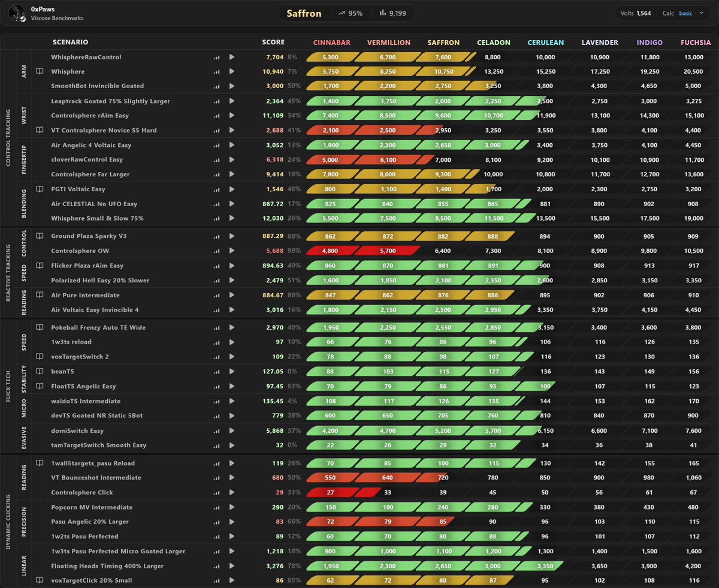
Task: Sort by the SCORE column header
Action: coord(273,43)
